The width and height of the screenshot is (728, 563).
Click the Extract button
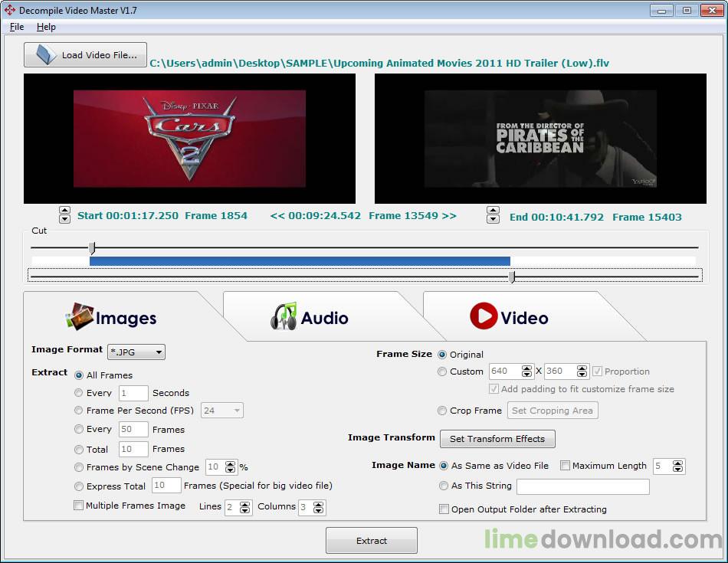tap(371, 541)
